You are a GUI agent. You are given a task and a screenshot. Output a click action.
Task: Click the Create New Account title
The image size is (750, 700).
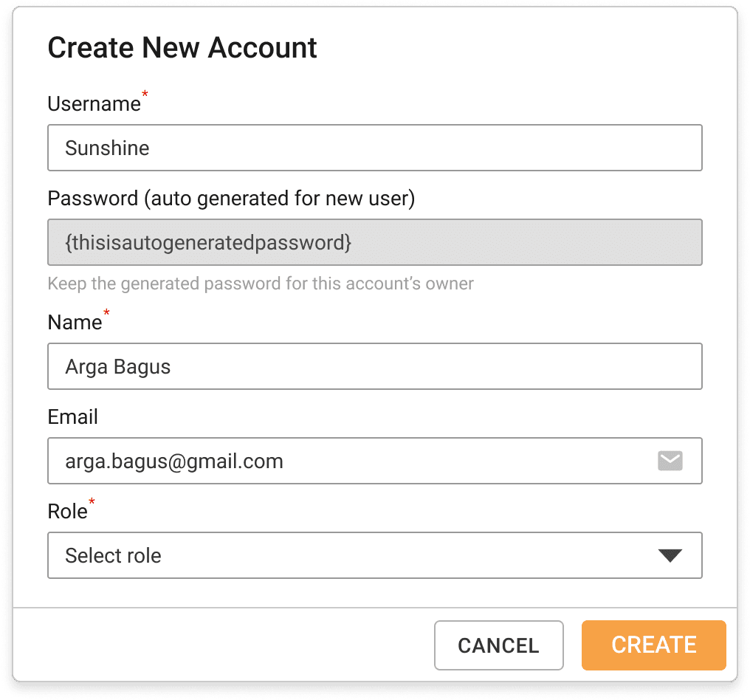click(182, 48)
